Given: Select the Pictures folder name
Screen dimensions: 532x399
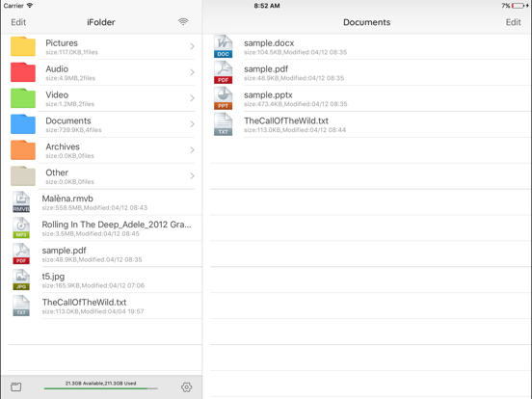Looking at the screenshot, I should (62, 43).
